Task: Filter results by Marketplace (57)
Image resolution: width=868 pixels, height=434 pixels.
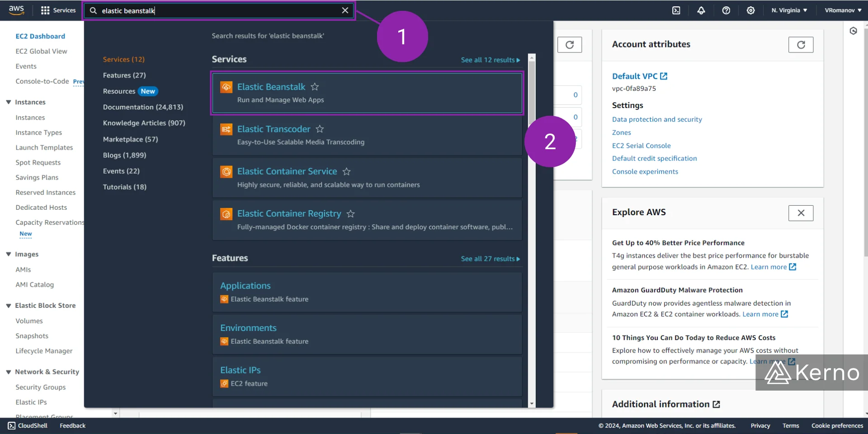Action: [x=130, y=139]
